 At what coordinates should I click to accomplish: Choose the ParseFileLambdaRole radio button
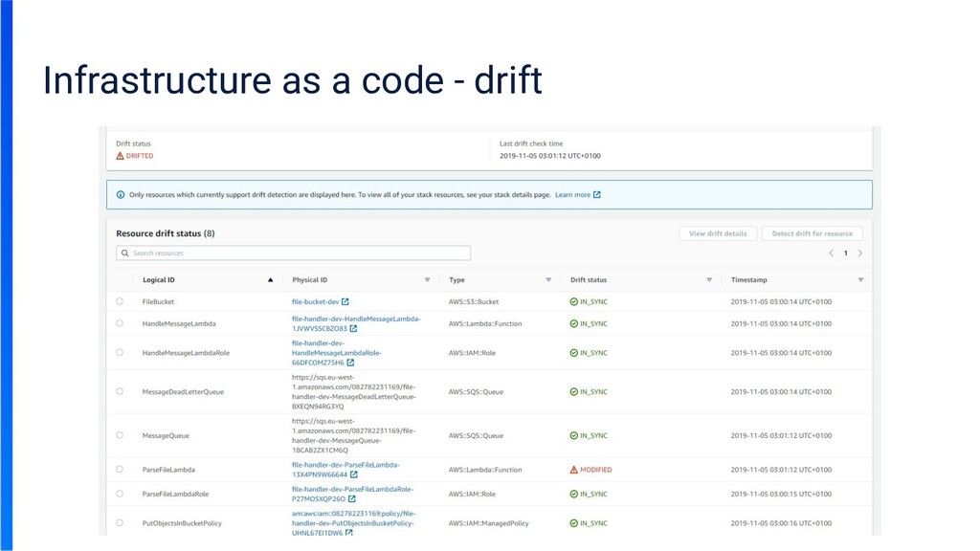pyautogui.click(x=120, y=494)
